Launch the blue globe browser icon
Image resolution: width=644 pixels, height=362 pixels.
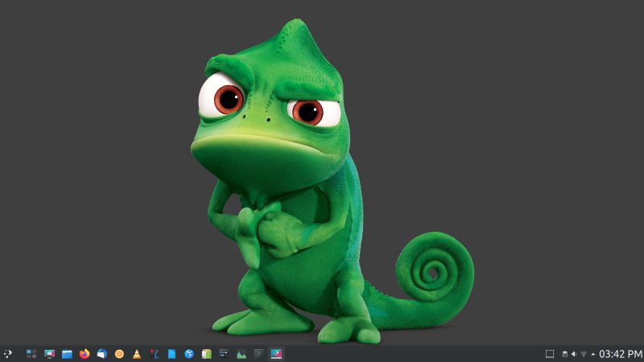[189, 354]
